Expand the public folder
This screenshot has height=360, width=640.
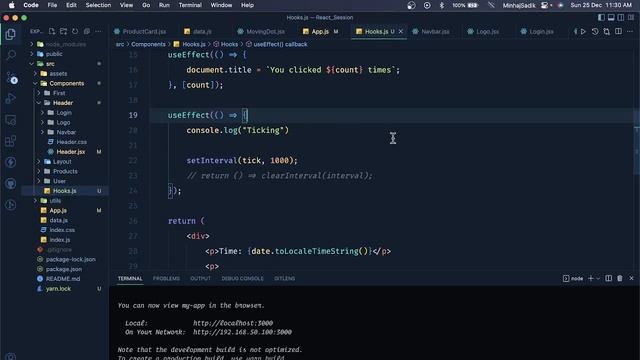click(32, 54)
